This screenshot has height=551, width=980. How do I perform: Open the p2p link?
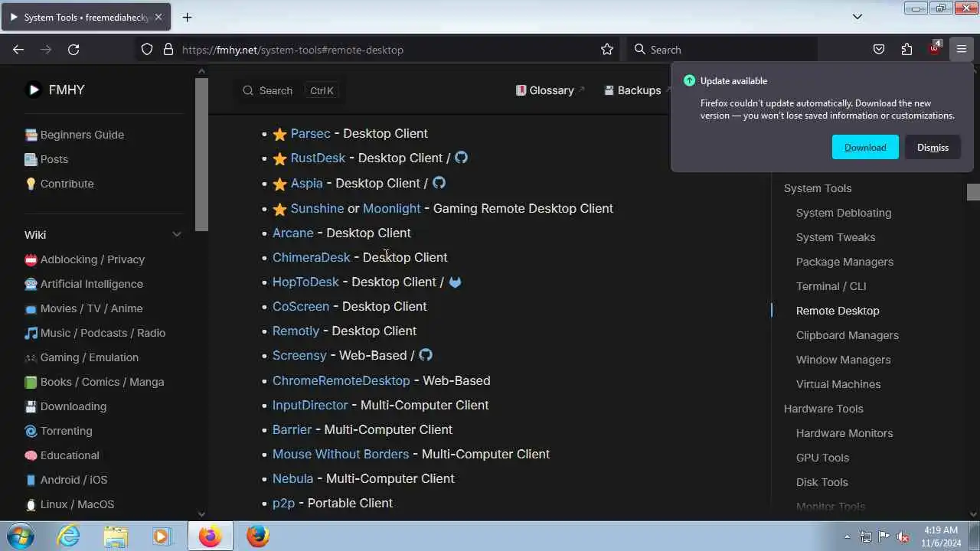pos(283,503)
